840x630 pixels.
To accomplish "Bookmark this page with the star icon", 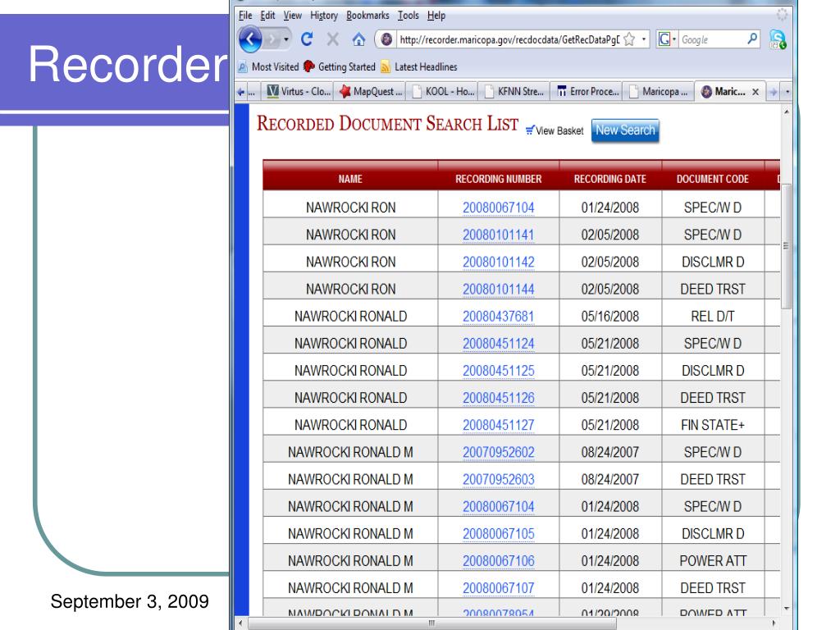I will [628, 39].
